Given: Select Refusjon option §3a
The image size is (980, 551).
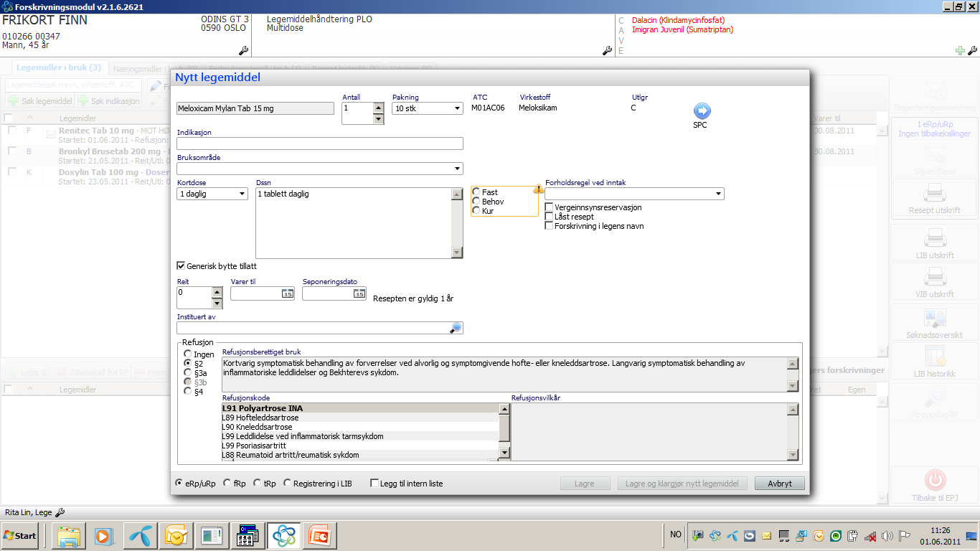Looking at the screenshot, I should [x=188, y=373].
